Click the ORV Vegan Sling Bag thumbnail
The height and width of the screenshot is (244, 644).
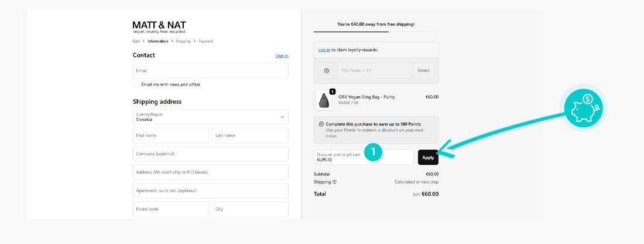tap(324, 100)
